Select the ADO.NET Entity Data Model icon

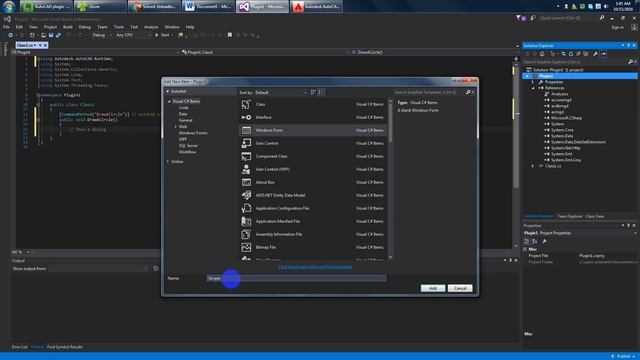246,195
